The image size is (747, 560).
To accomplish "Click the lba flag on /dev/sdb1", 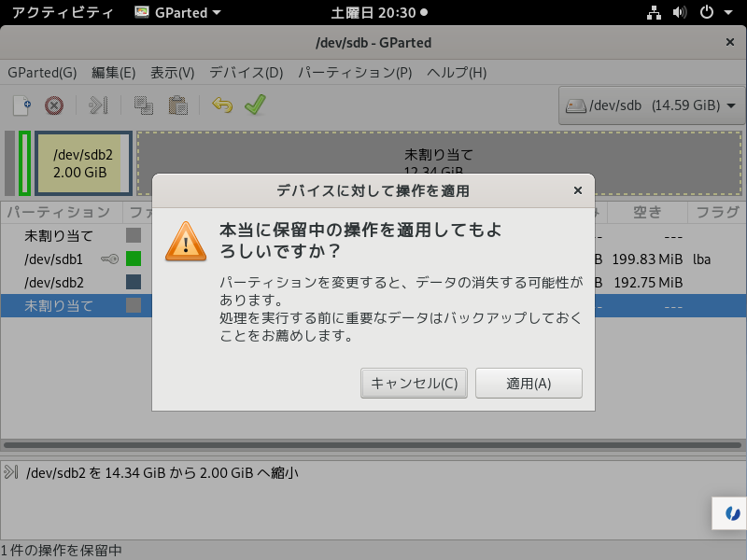I will pos(702,259).
